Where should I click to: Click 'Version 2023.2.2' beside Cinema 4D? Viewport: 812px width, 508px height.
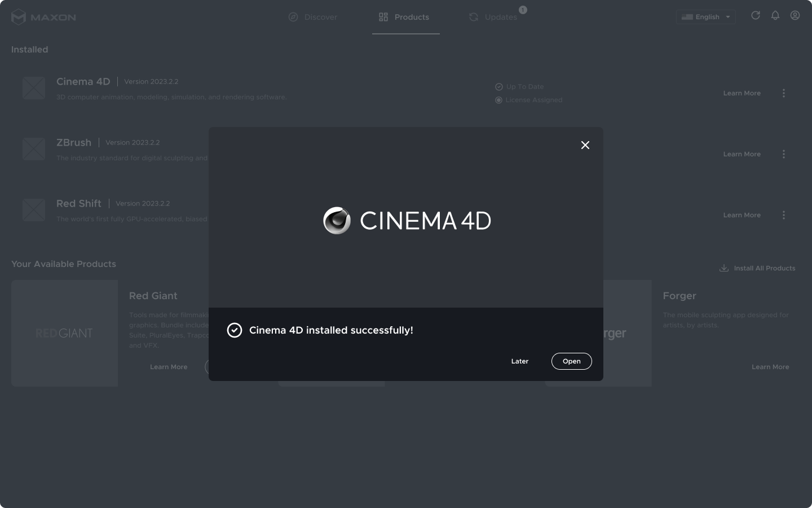[x=151, y=81]
